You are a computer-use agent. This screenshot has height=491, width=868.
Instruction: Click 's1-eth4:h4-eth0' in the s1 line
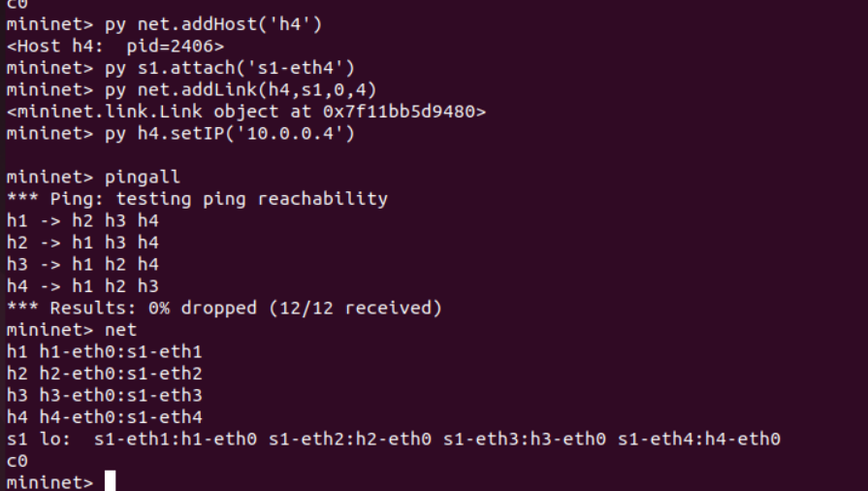pos(699,440)
